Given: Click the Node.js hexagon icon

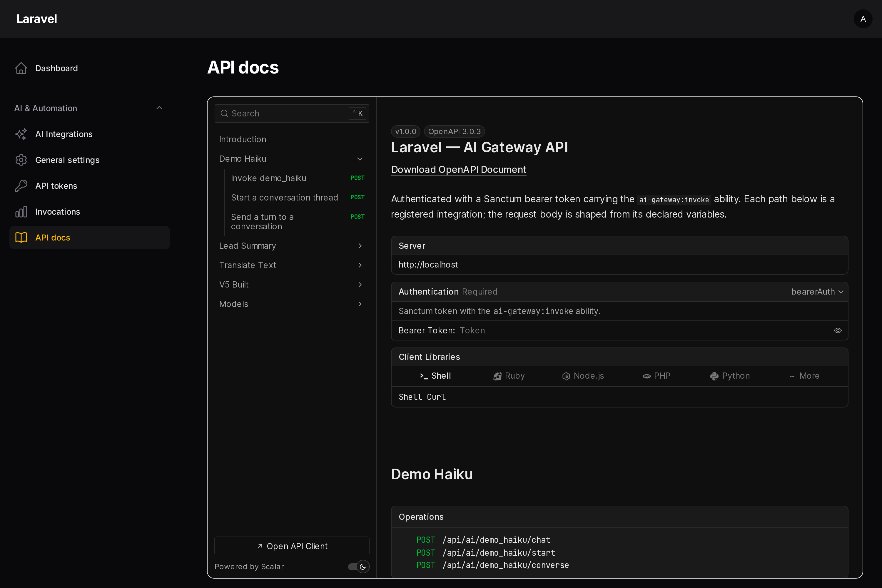Looking at the screenshot, I should pos(566,376).
